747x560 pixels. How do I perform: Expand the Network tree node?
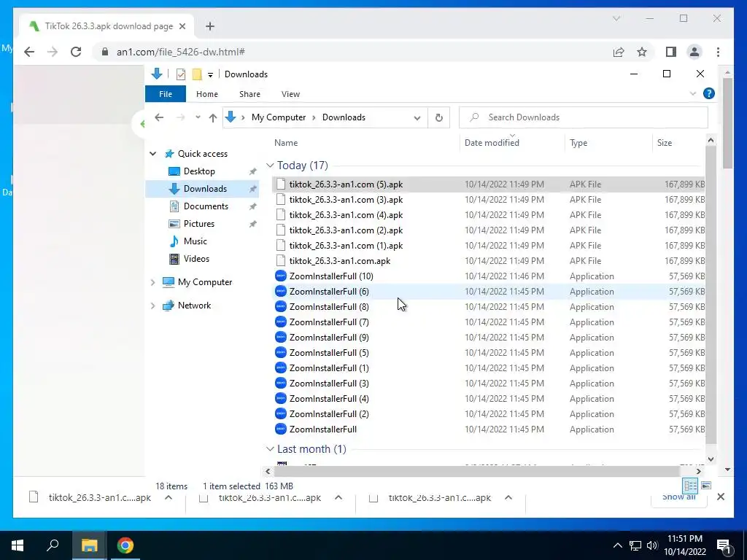pyautogui.click(x=153, y=306)
